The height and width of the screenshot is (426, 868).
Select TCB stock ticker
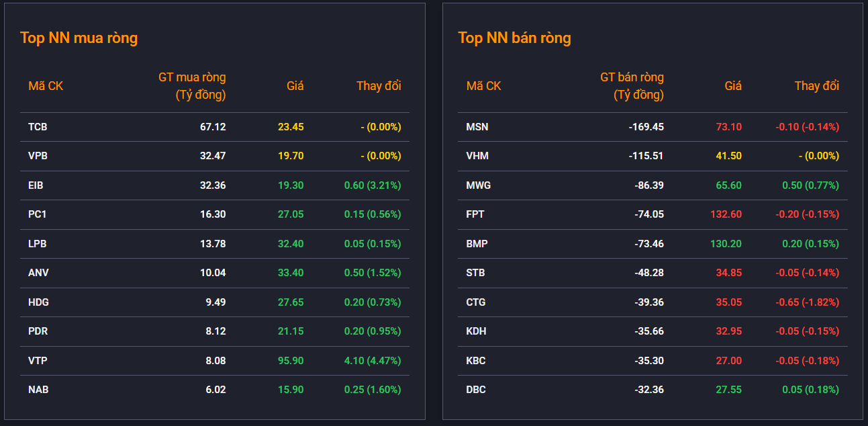click(38, 127)
